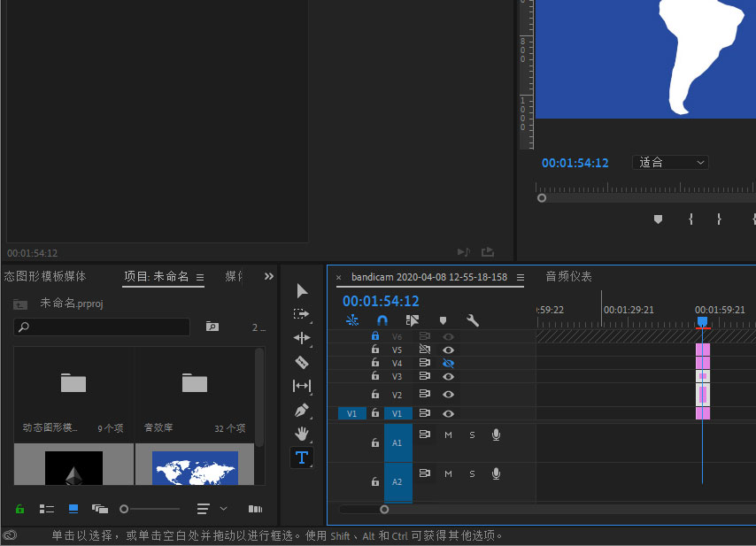Open timeline display settings wrench
756x546 pixels.
click(x=473, y=320)
